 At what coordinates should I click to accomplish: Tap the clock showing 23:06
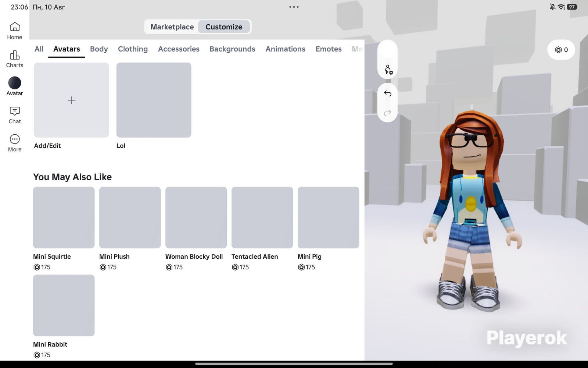[19, 7]
